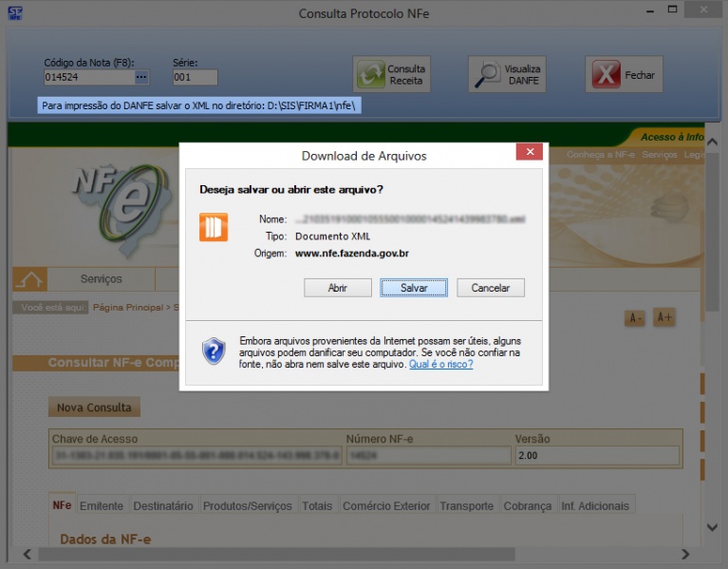
Task: Go to the Totais tab
Action: (x=317, y=506)
